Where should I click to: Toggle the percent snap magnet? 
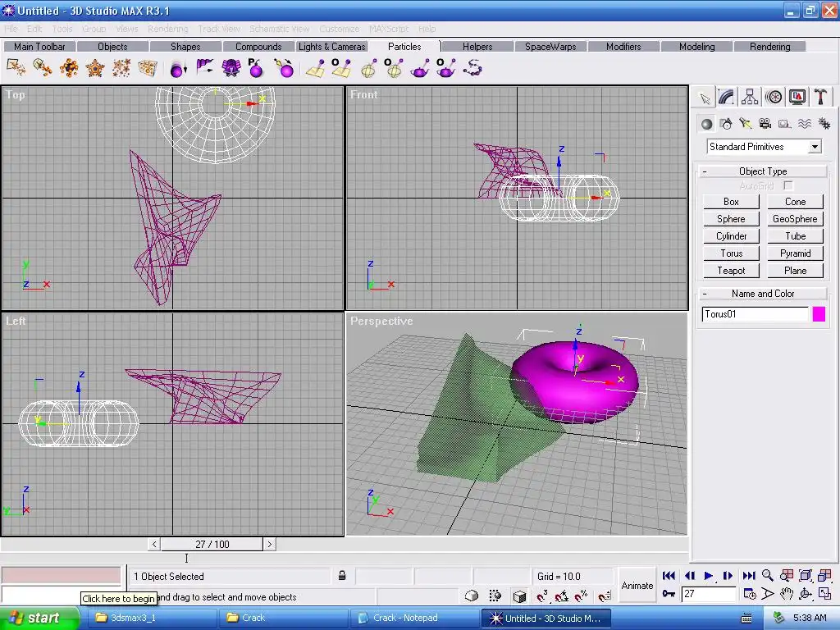click(x=582, y=596)
